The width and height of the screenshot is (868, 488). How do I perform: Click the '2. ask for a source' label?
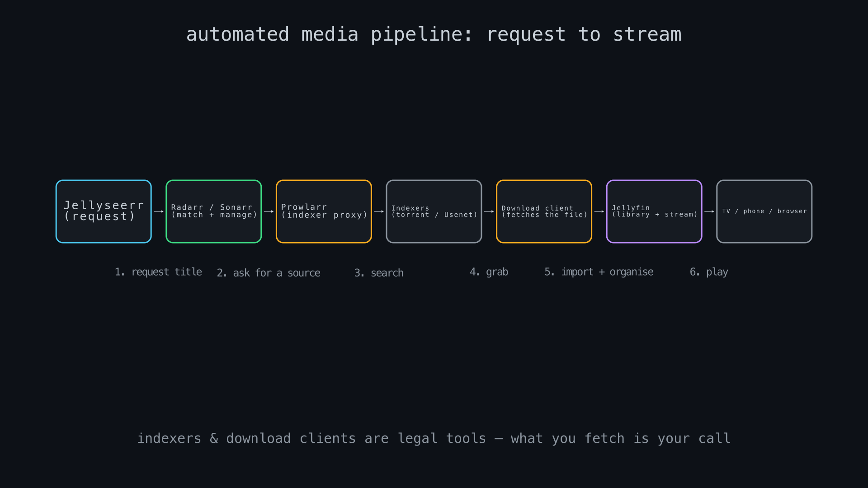pyautogui.click(x=269, y=273)
